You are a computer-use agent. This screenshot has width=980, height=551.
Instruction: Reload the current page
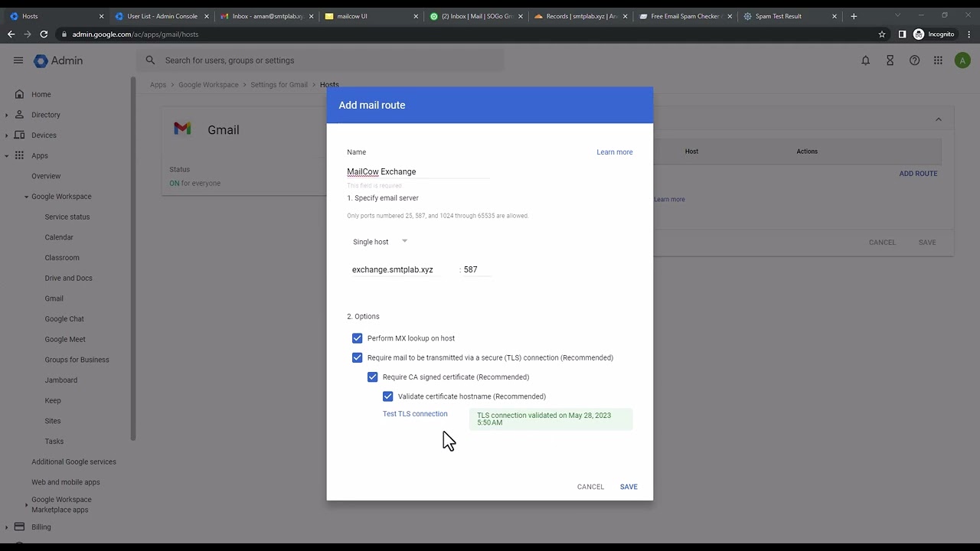[x=44, y=34]
